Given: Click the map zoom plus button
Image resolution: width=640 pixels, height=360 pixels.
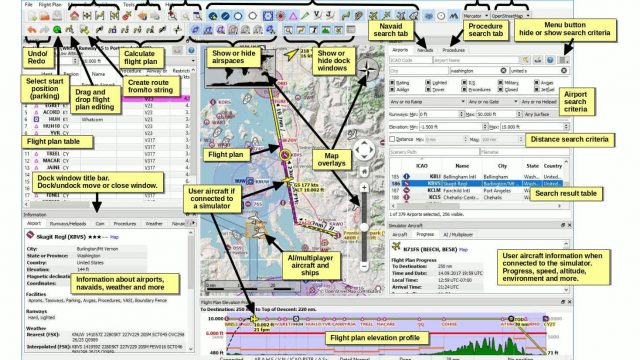Looking at the screenshot, I should [x=364, y=187].
